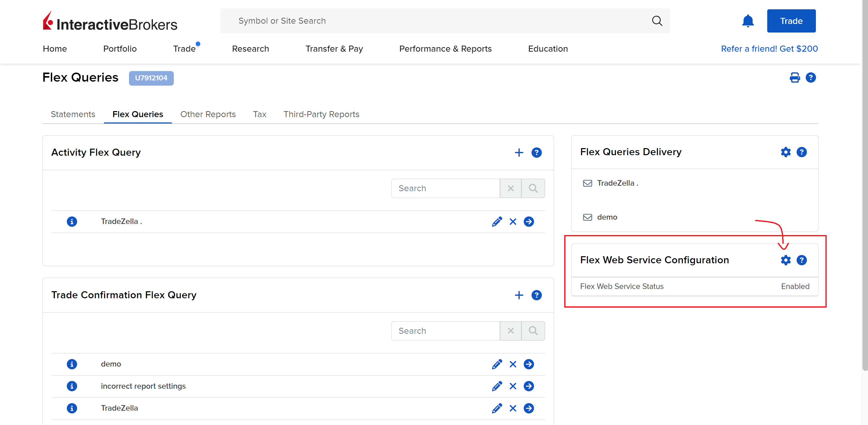Open Flex Web Service Configuration gear settings

tap(785, 260)
